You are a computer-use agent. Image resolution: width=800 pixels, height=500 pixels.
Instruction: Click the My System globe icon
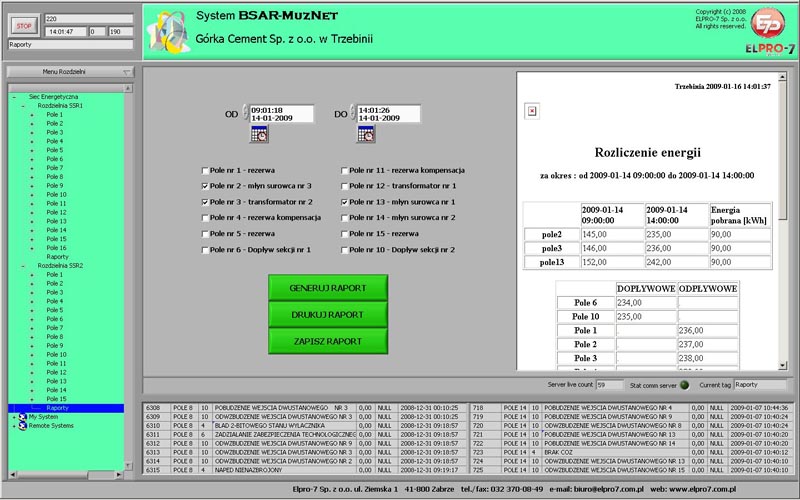coord(22,417)
